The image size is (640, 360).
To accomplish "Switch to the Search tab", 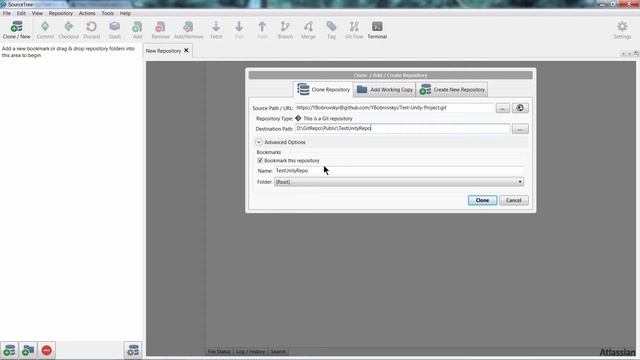I will click(x=278, y=351).
